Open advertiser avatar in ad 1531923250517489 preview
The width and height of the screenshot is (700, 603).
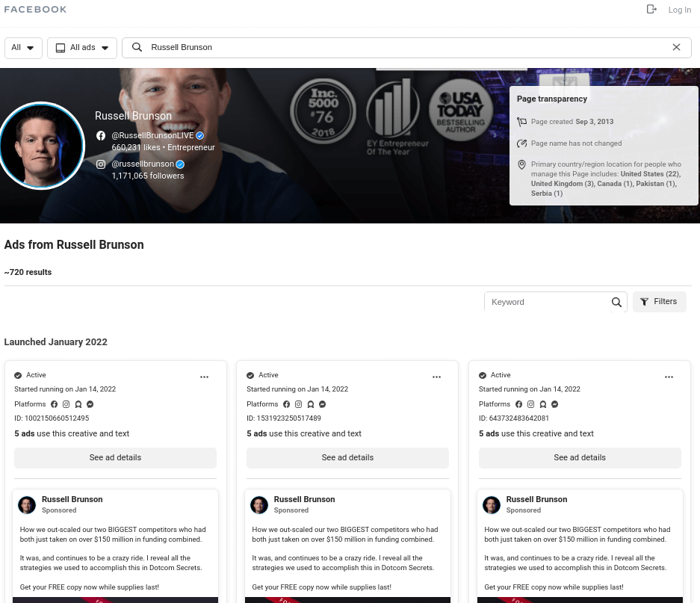pyautogui.click(x=259, y=504)
